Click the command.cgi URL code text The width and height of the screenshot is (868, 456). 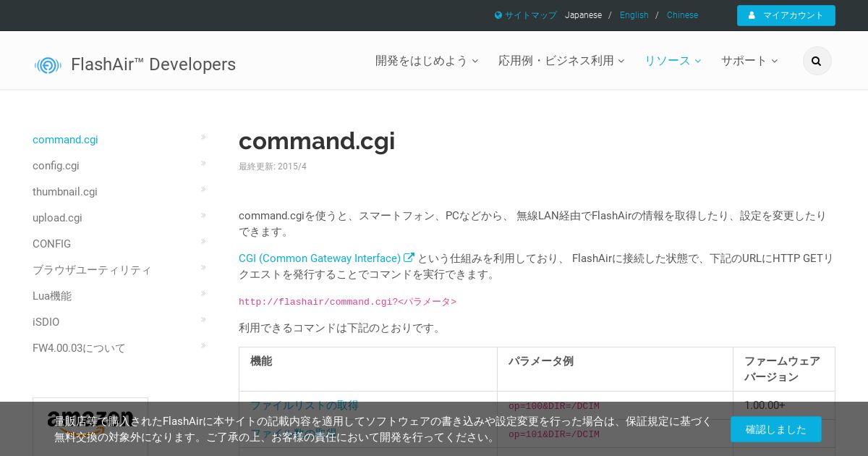[x=347, y=302]
